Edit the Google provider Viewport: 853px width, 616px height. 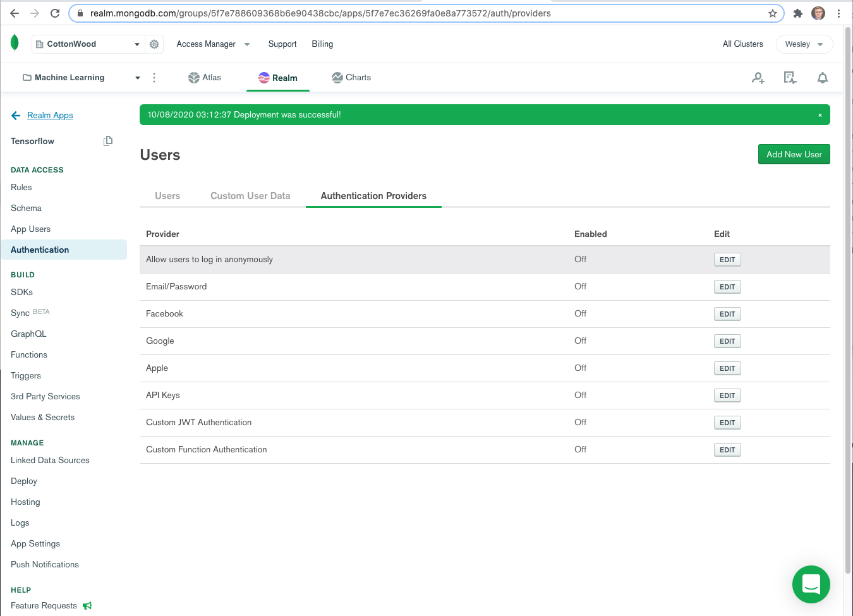pyautogui.click(x=727, y=341)
